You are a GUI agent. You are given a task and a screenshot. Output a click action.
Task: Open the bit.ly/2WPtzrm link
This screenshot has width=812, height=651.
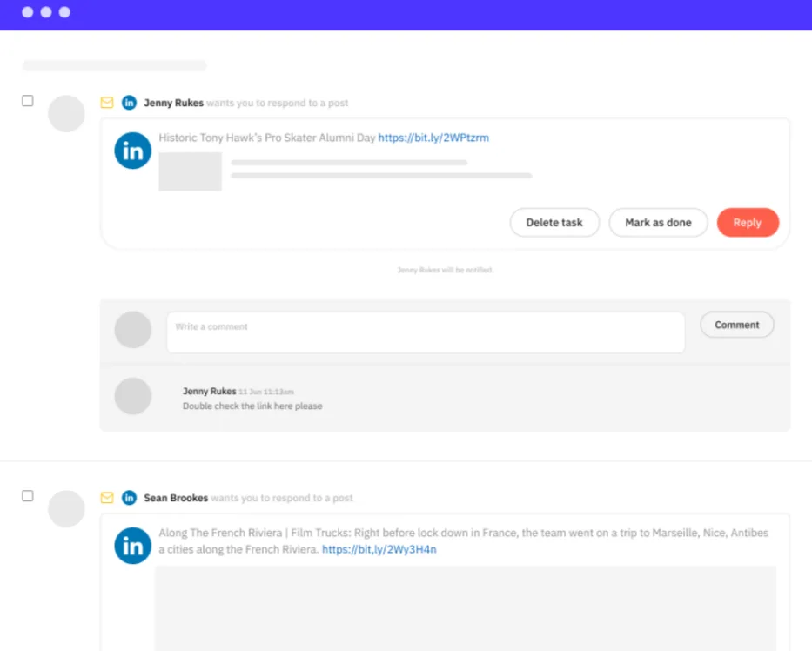pos(433,138)
